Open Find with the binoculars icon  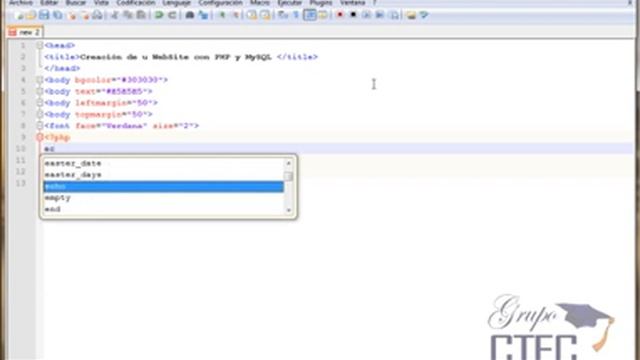(x=190, y=16)
